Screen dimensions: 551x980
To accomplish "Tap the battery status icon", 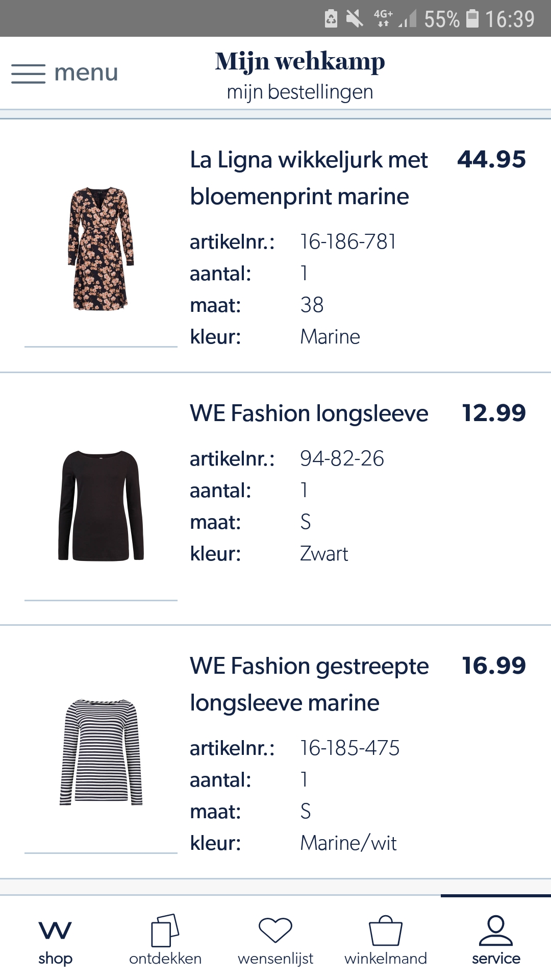I will (x=473, y=19).
